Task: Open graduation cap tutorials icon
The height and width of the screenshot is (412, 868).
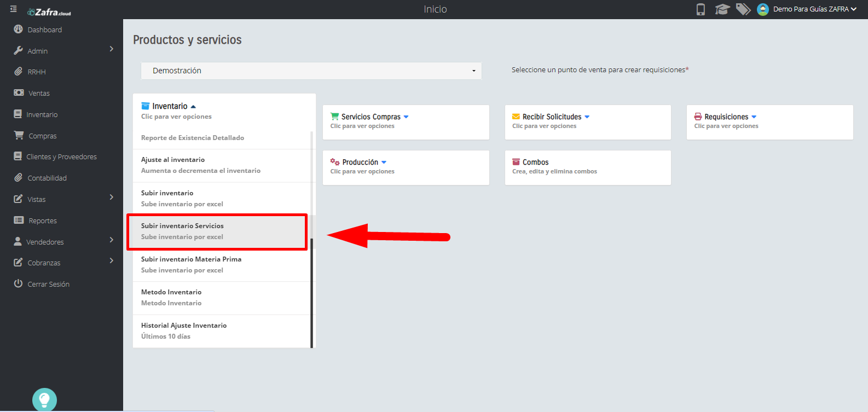Action: coord(722,9)
